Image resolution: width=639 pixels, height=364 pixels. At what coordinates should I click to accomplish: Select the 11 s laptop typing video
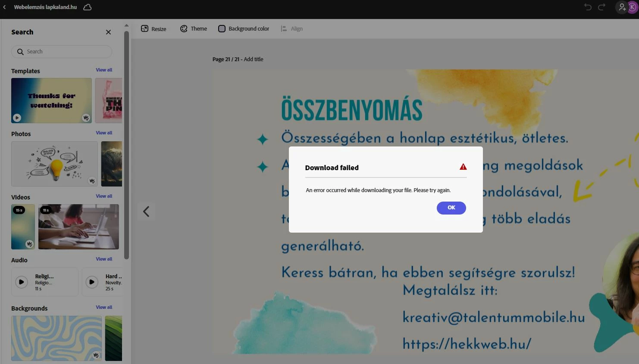[78, 227]
